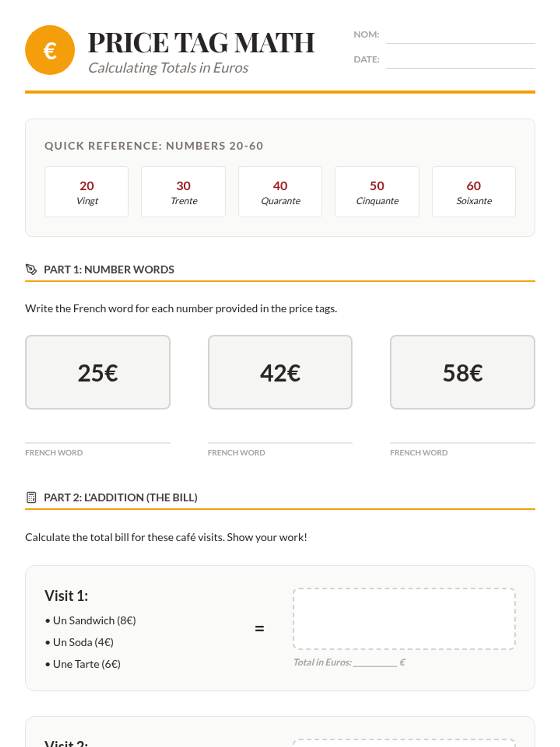560x747 pixels.
Task: Click the Price Tag Math title
Action: [x=201, y=42]
